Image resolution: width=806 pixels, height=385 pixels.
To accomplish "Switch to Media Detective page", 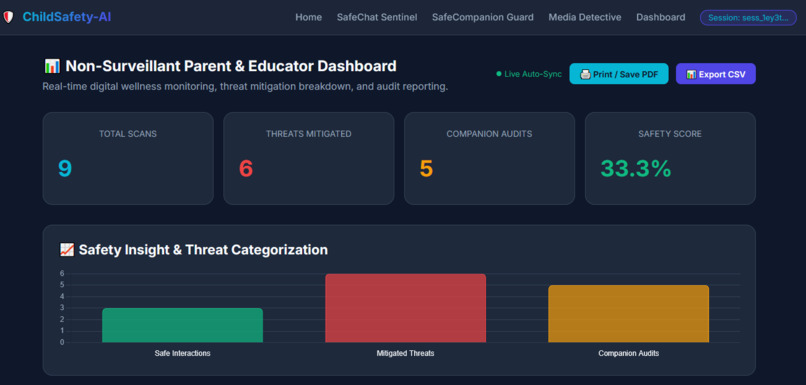I will (584, 17).
